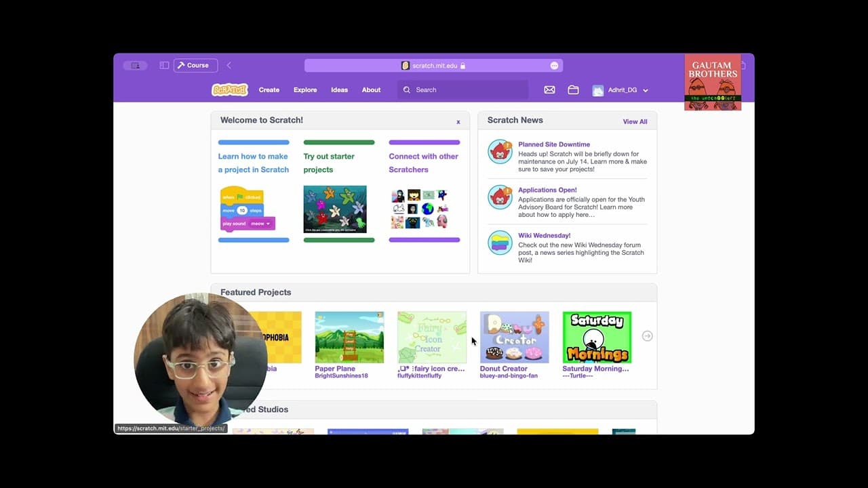Click the lock icon next to scratch.mit.edu
This screenshot has width=868, height=488.
(x=463, y=66)
